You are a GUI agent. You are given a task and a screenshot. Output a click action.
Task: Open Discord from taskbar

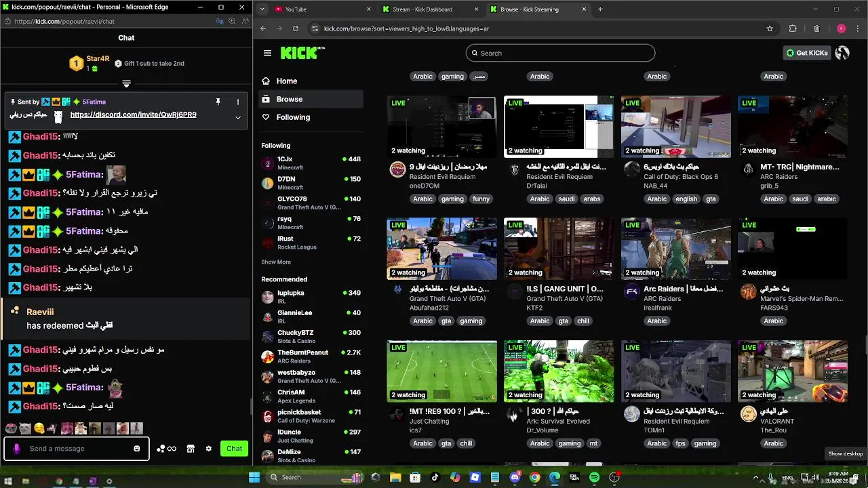pyautogui.click(x=515, y=478)
